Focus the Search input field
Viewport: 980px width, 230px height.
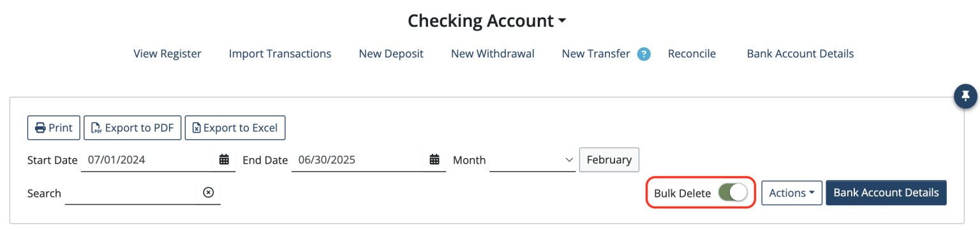(133, 193)
